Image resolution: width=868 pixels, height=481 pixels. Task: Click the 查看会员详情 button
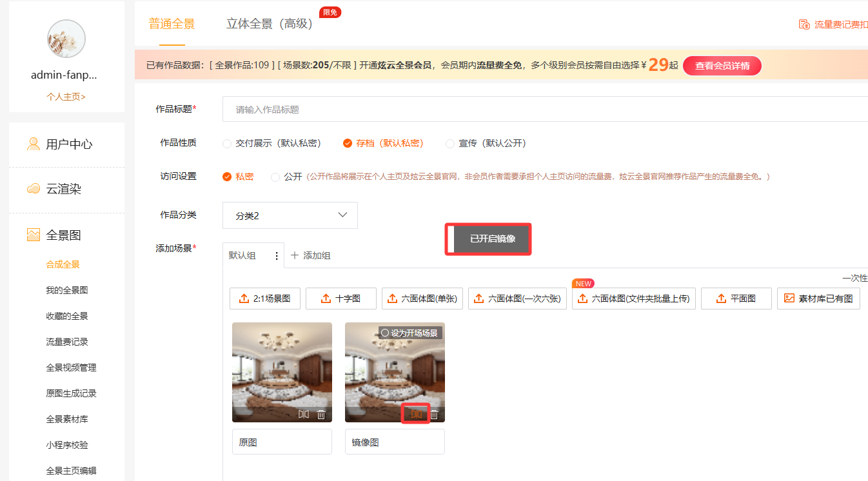(722, 66)
